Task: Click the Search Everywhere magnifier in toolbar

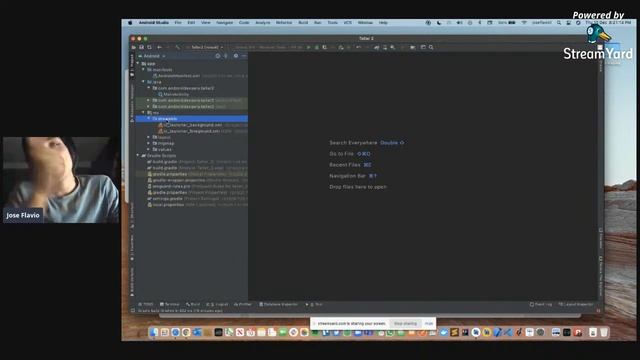Action: pos(431,47)
